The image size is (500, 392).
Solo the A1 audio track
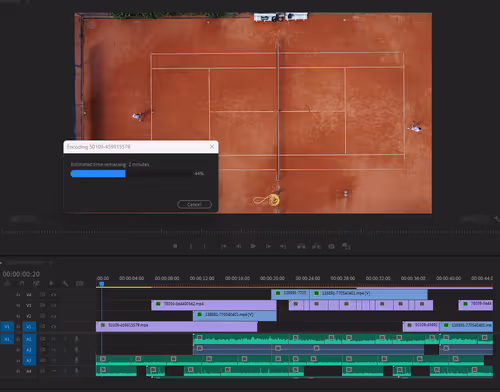[x=65, y=339]
